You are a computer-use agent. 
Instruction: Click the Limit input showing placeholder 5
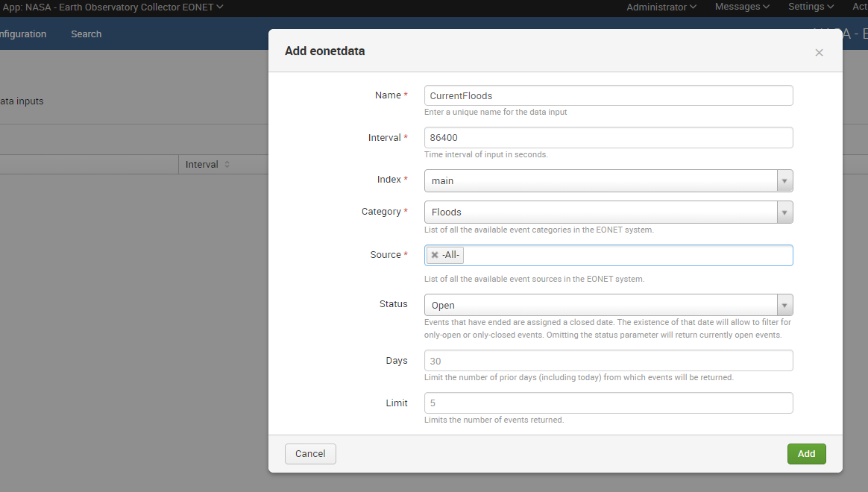[608, 403]
